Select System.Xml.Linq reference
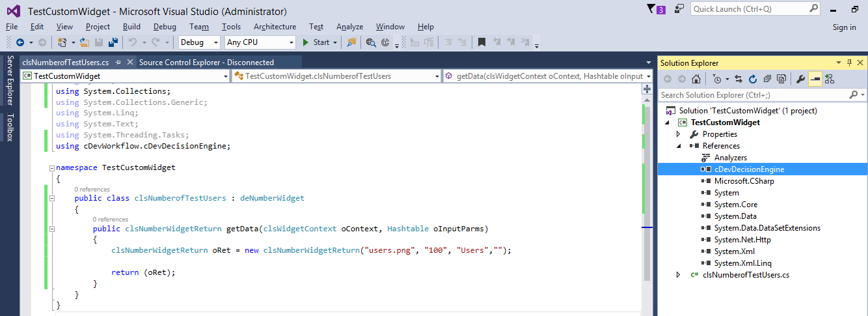Image resolution: width=868 pixels, height=316 pixels. coord(742,263)
